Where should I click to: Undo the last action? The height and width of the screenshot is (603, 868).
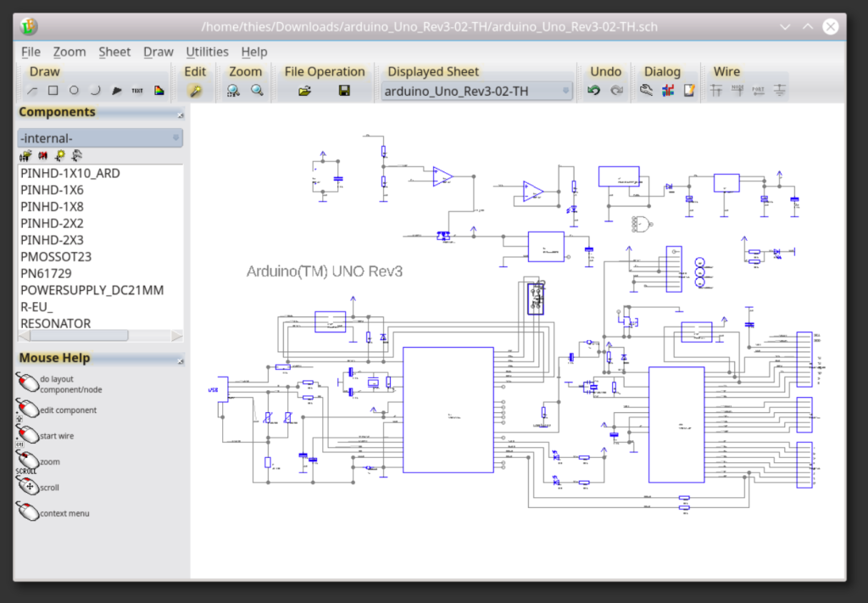(x=594, y=89)
